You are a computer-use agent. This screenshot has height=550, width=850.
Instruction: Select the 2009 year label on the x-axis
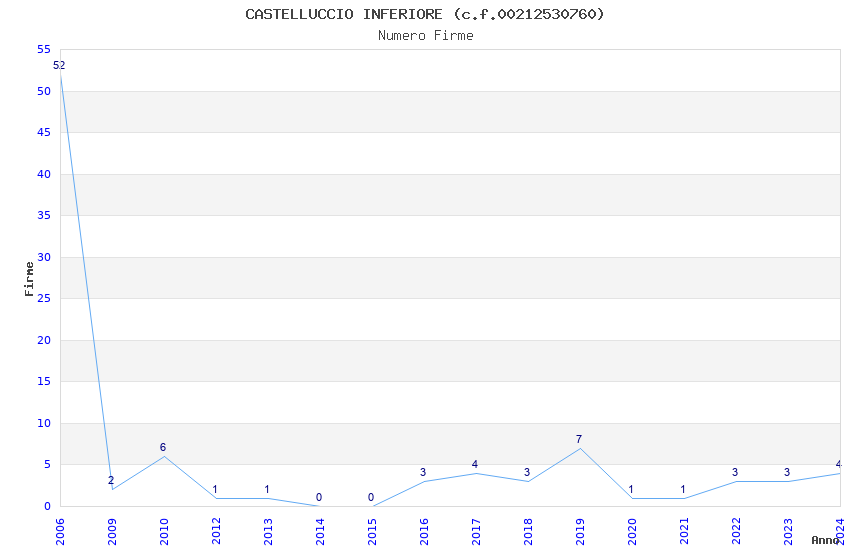click(x=112, y=530)
